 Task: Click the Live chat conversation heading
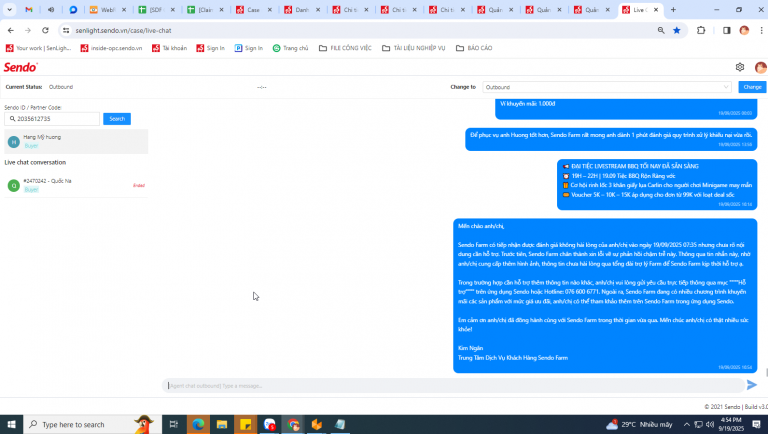point(35,162)
